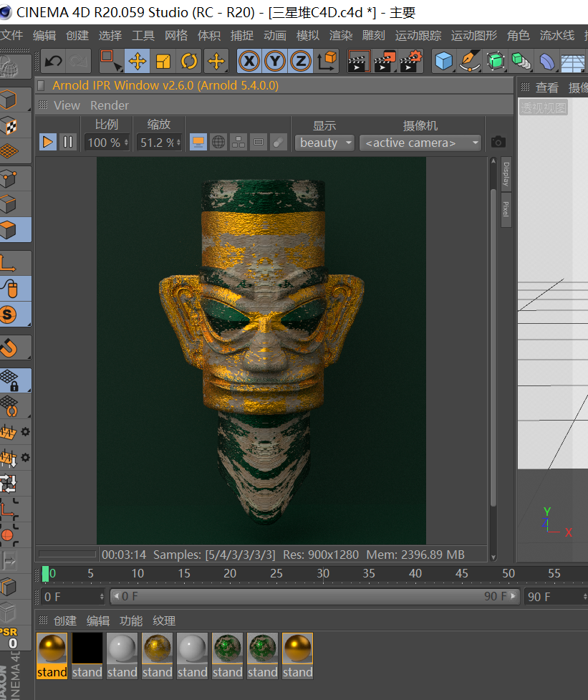Screen dimensions: 588x700
Task: Toggle the Z-axis lock
Action: [x=300, y=62]
